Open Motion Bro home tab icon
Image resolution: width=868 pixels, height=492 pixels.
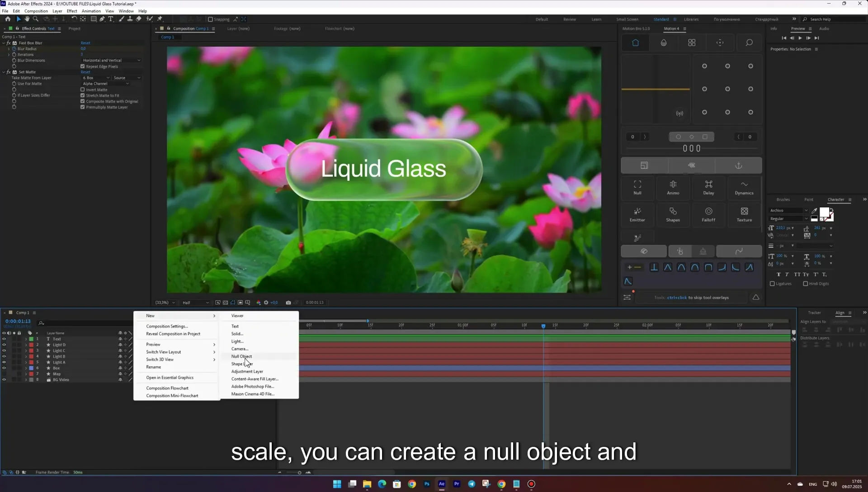coord(635,43)
